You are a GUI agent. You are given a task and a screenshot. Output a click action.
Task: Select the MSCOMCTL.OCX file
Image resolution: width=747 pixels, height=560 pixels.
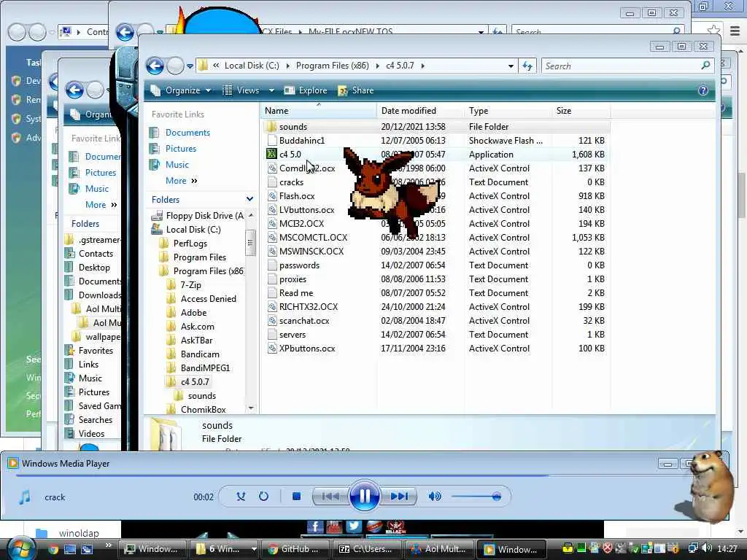tap(313, 238)
